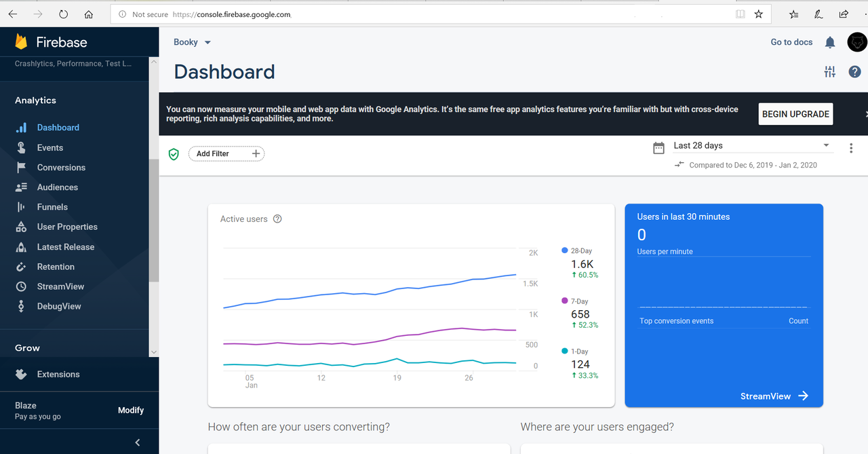Open Funnels in Analytics menu
The width and height of the screenshot is (868, 454).
coord(52,207)
